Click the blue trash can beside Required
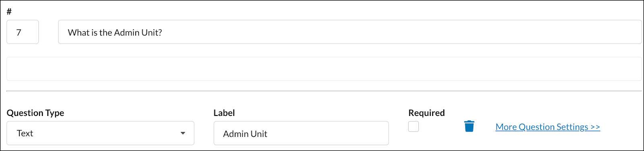The width and height of the screenshot is (644, 151). [x=469, y=126]
